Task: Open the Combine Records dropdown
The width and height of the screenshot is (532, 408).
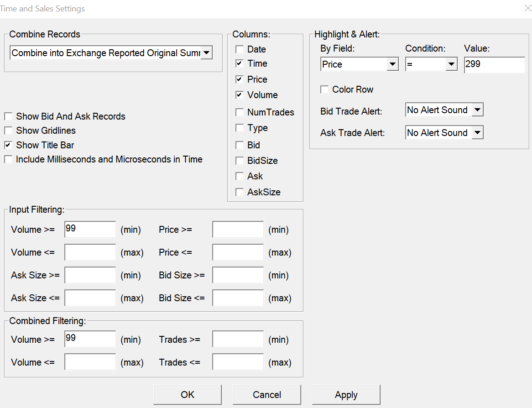Action: [207, 53]
